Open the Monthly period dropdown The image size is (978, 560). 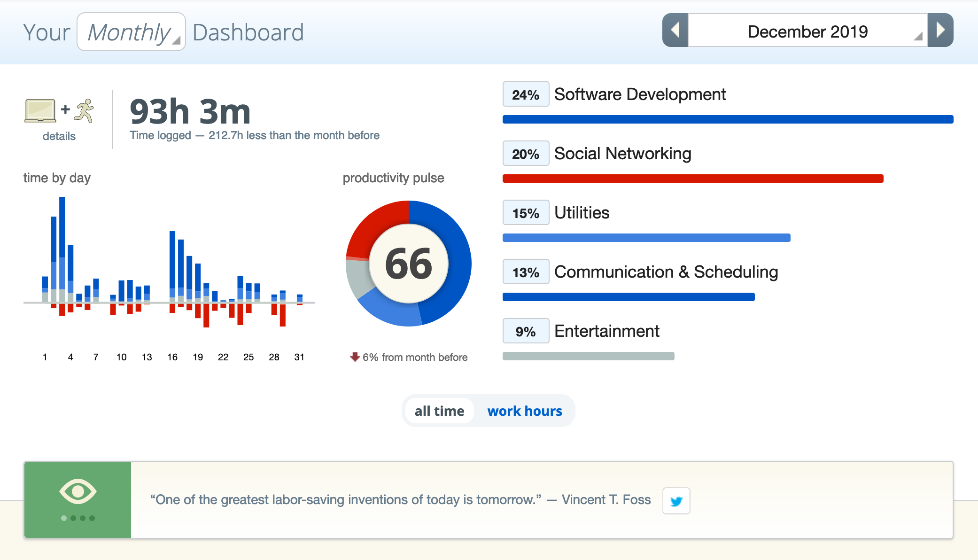tap(131, 32)
